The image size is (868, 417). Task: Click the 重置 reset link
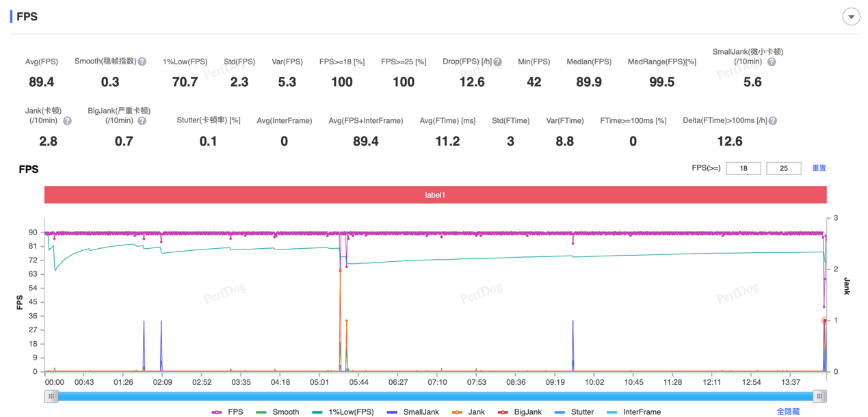[x=819, y=168]
